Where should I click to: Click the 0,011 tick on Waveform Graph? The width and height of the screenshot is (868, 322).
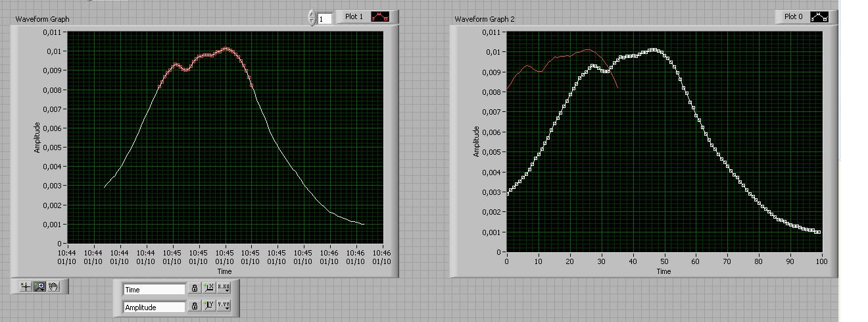[x=52, y=32]
